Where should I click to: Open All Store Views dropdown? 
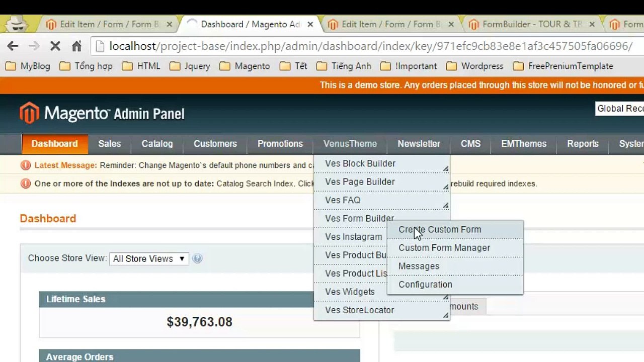149,258
